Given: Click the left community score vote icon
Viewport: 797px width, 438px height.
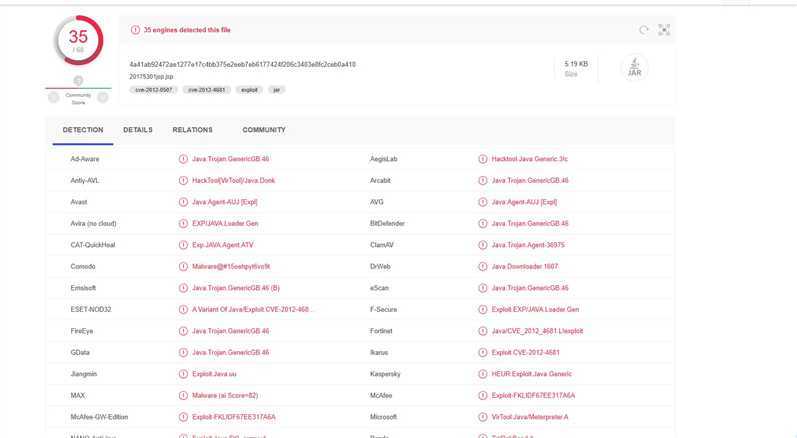Looking at the screenshot, I should point(53,97).
